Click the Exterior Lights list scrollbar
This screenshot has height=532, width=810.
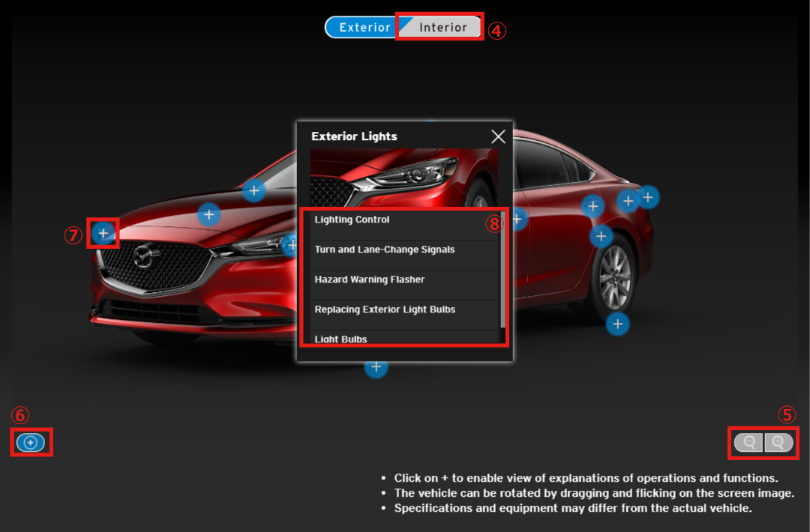tap(502, 270)
